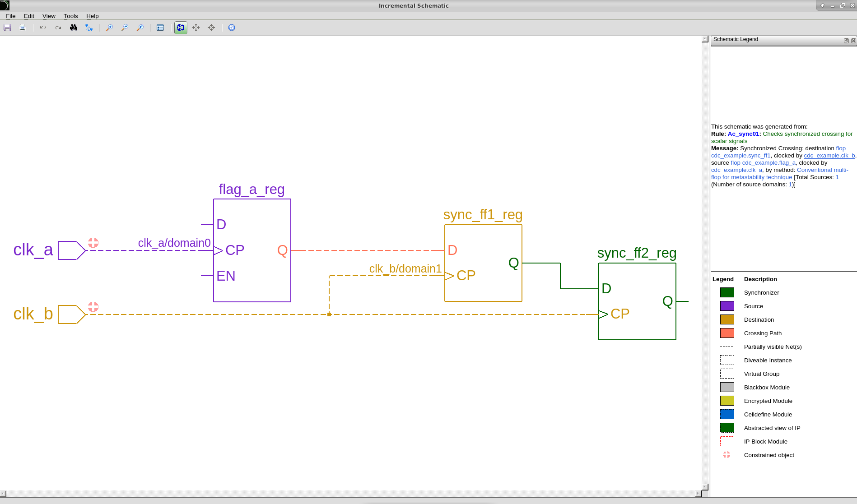Click the Source purple legend swatch
This screenshot has height=504, width=857.
point(727,306)
